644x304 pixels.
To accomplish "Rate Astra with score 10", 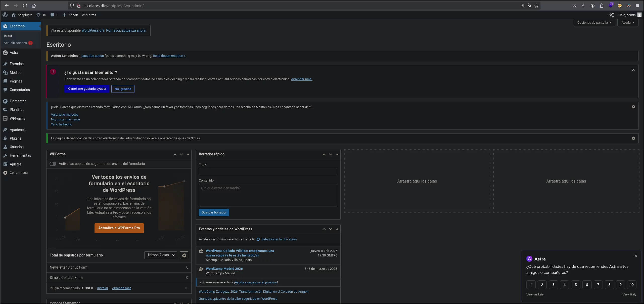I will tap(632, 285).
